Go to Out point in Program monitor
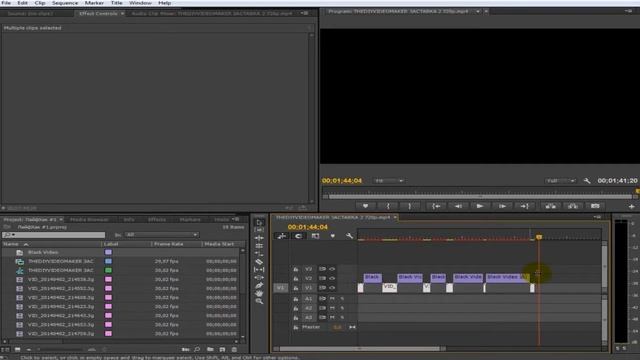640x360 pixels. (524, 206)
